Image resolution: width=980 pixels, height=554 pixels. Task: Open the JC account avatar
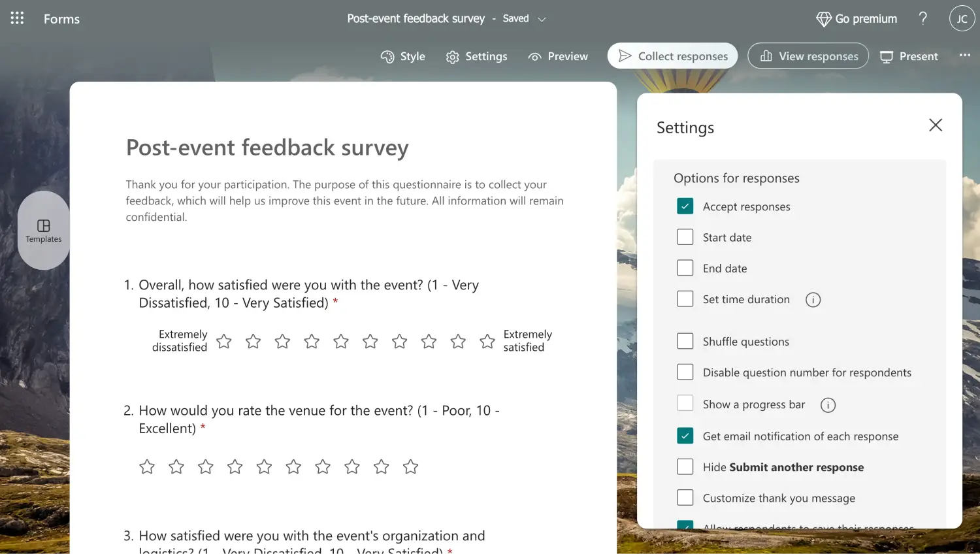click(x=962, y=19)
